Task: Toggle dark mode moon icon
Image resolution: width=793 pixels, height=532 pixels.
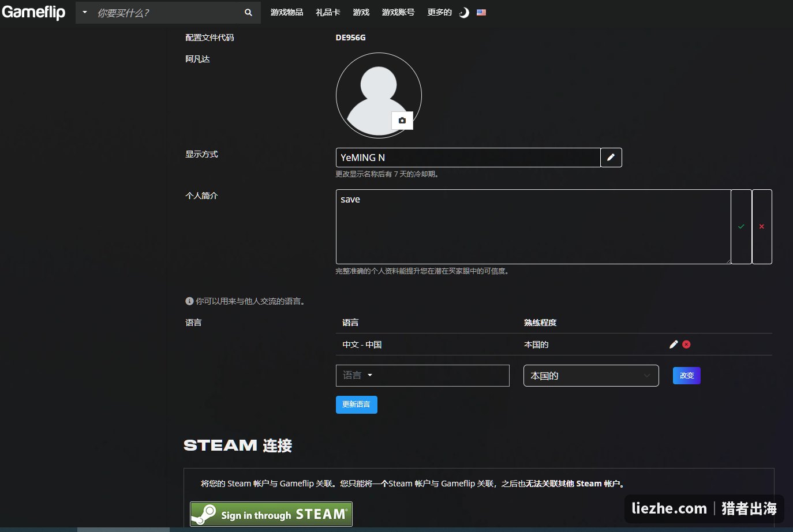Action: pos(464,13)
